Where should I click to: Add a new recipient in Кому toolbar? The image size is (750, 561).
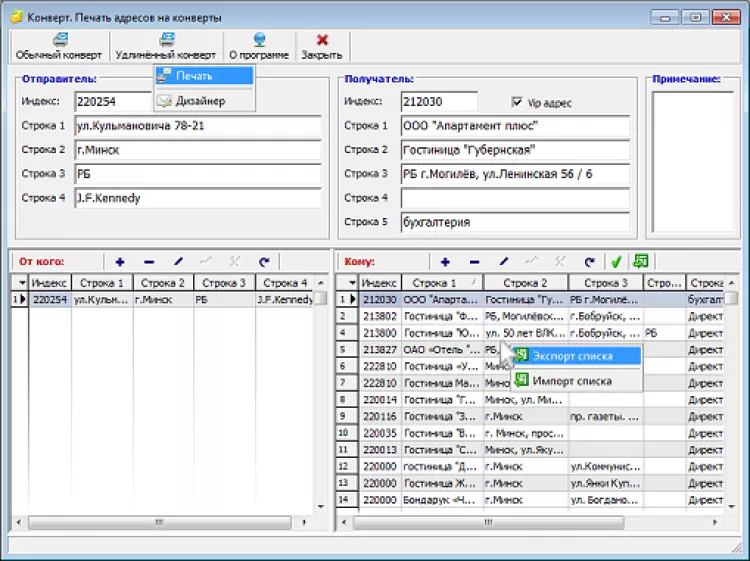point(445,262)
